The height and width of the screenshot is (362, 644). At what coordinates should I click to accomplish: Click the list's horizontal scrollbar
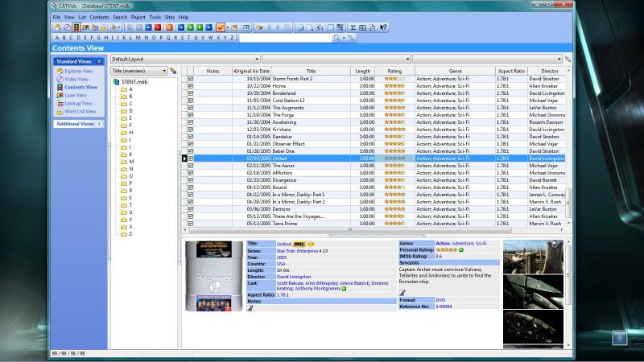click(349, 230)
